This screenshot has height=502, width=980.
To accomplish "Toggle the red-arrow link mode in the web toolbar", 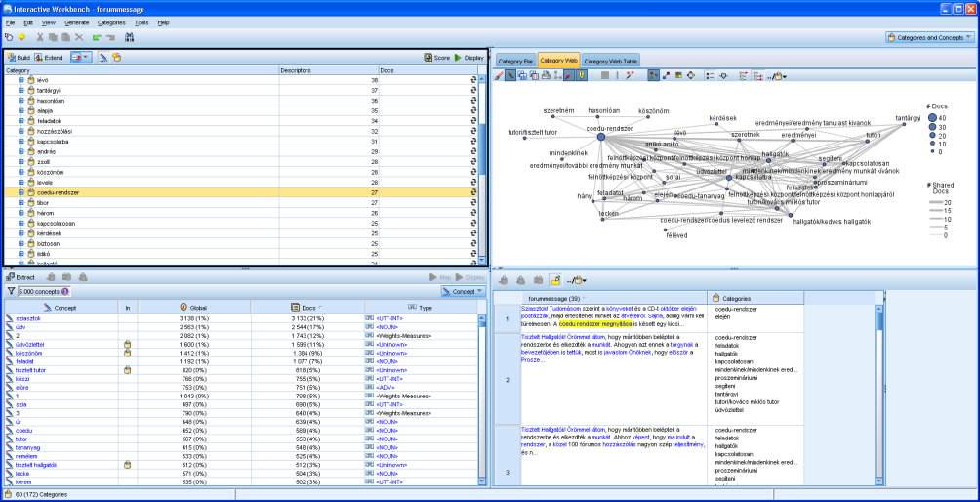I will click(x=569, y=75).
